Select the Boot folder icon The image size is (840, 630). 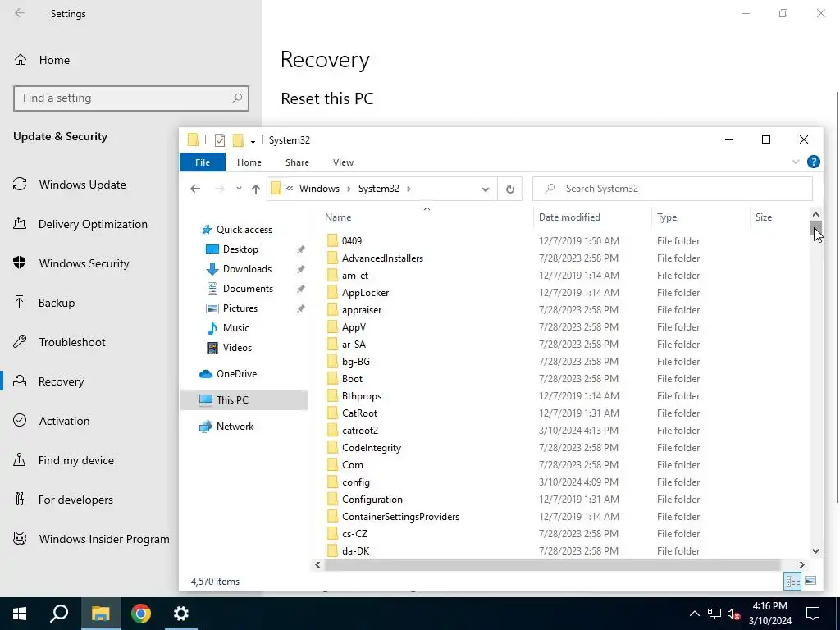[x=333, y=379]
